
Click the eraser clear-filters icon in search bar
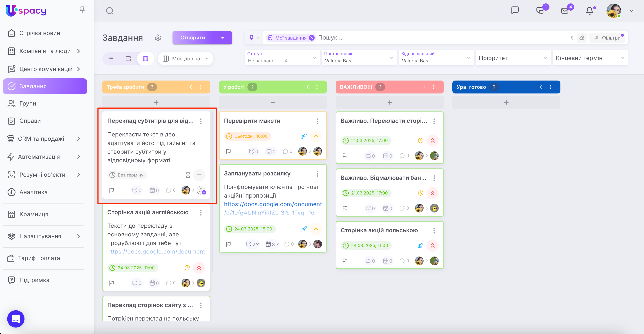pyautogui.click(x=582, y=38)
